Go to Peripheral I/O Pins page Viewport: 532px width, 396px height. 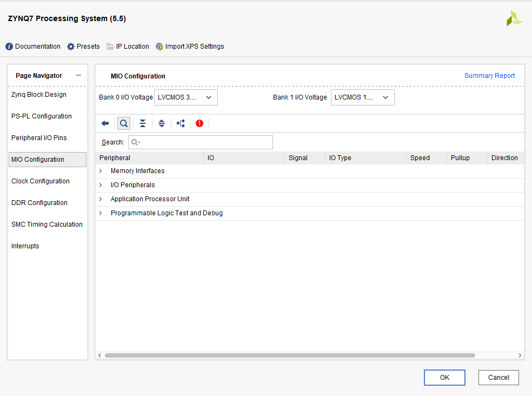[39, 138]
